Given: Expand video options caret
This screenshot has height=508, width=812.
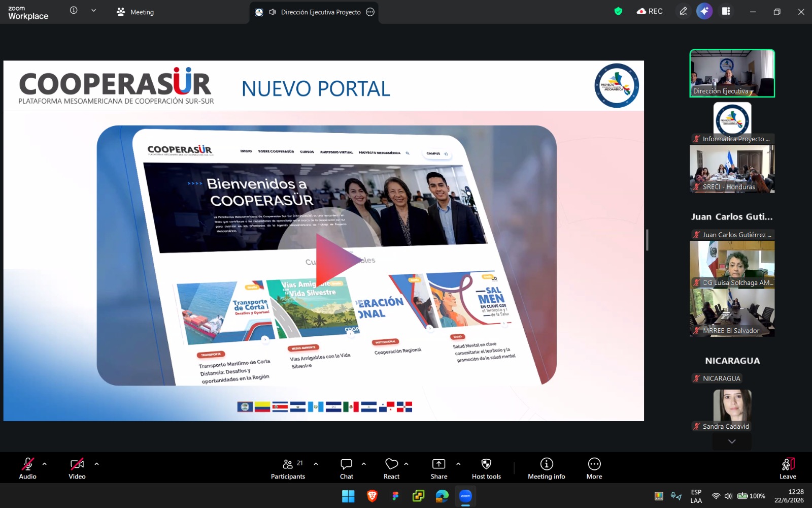Looking at the screenshot, I should [96, 464].
